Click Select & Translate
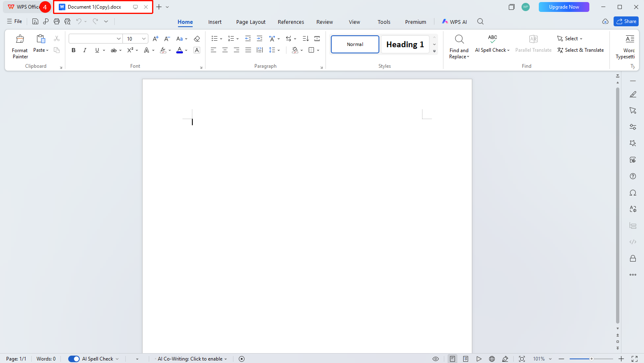644x363 pixels. [x=580, y=50]
